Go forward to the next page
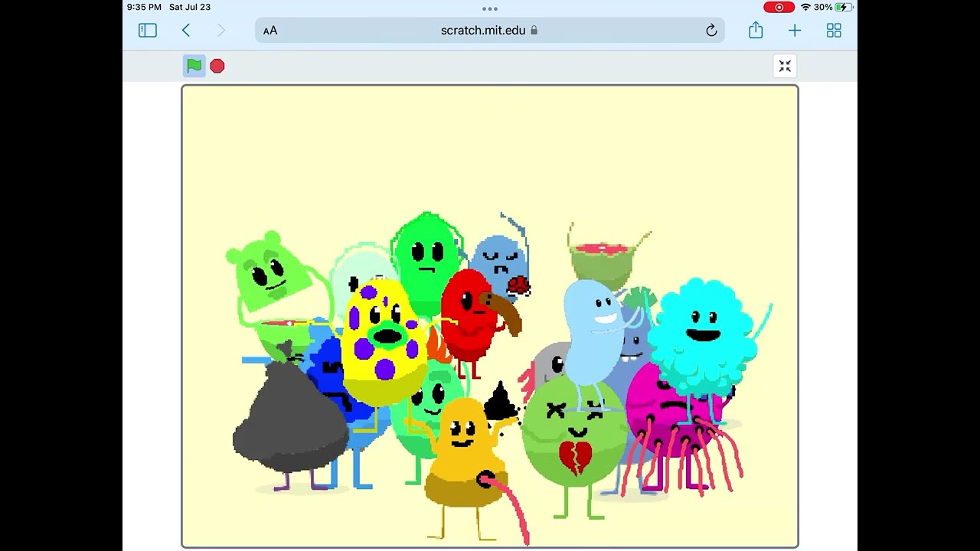The width and height of the screenshot is (980, 551). tap(221, 31)
